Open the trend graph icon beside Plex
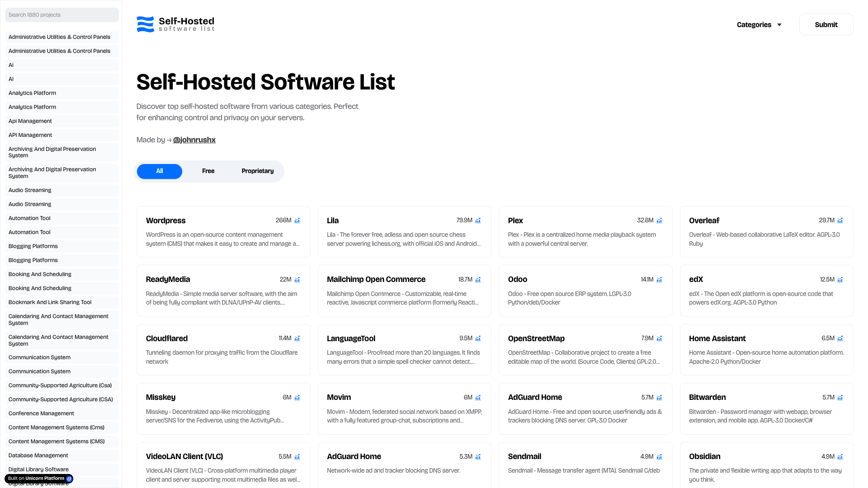Viewport: 868px width, 488px height. click(659, 220)
